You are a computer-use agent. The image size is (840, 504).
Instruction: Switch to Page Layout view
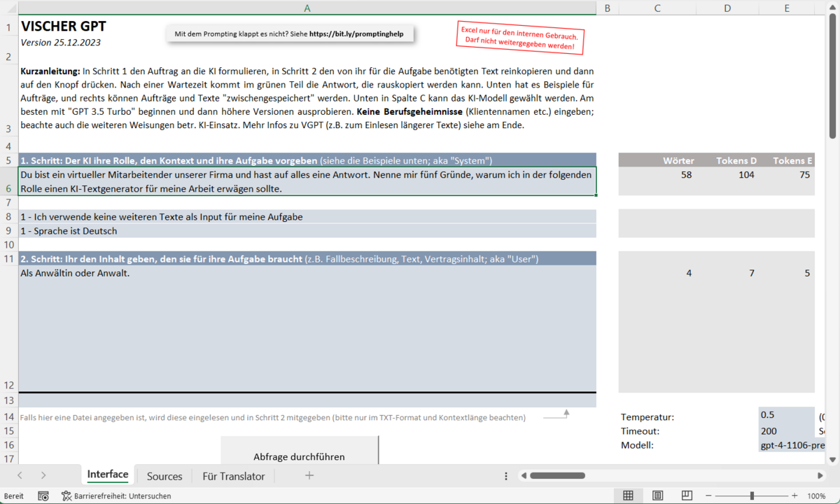658,496
